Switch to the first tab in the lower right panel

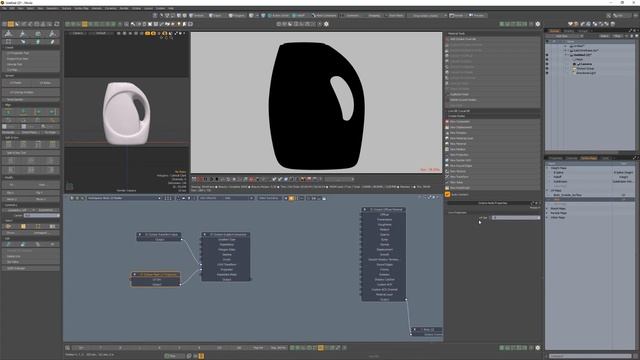click(555, 158)
